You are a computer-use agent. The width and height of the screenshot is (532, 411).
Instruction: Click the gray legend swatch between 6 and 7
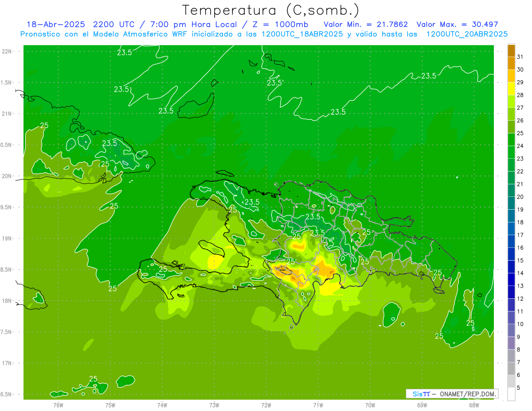point(511,368)
